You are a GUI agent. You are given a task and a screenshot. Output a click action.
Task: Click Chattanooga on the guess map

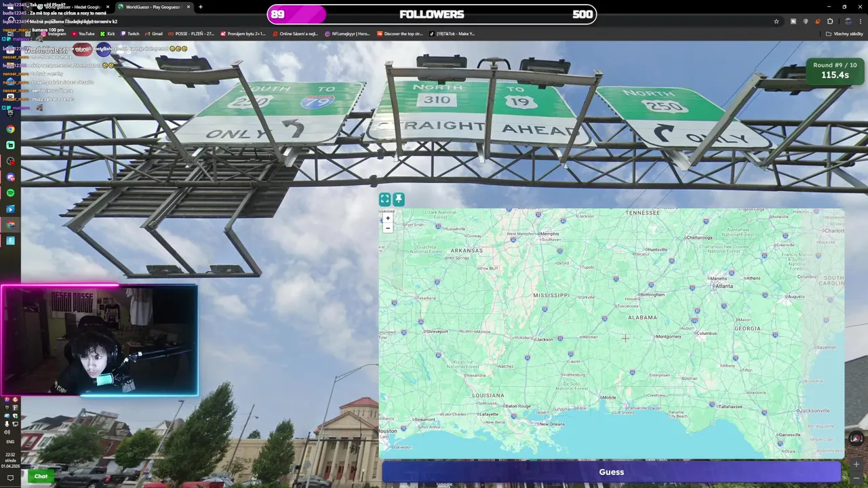click(698, 238)
